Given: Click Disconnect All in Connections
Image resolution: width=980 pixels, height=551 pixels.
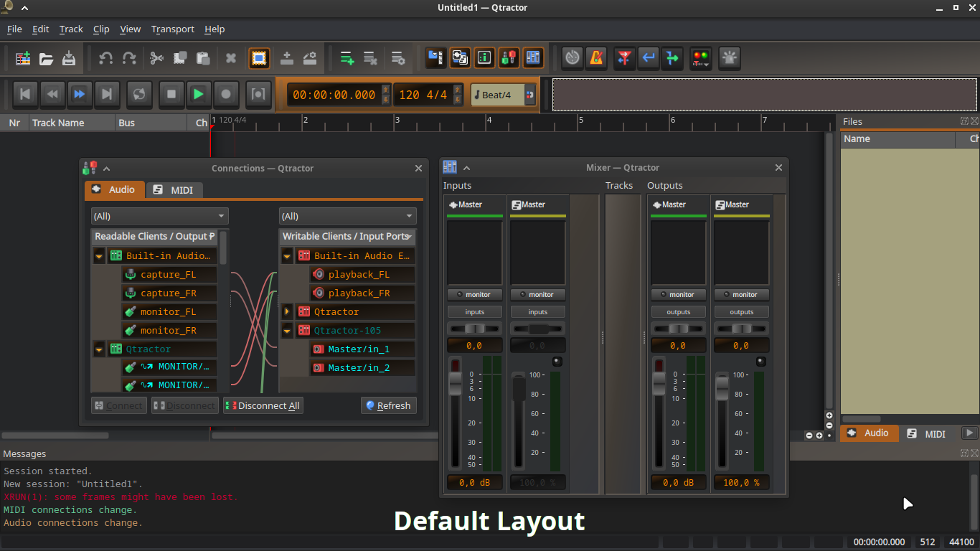Looking at the screenshot, I should pos(263,405).
